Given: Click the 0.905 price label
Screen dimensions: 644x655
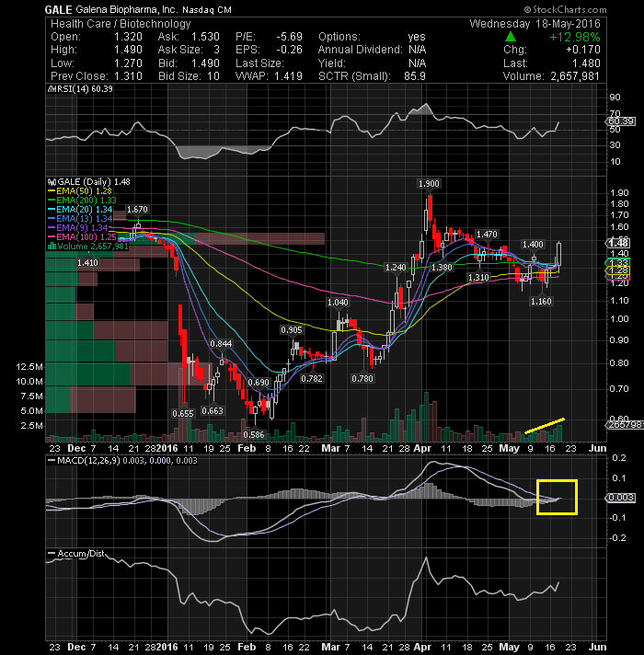Looking at the screenshot, I should (x=292, y=329).
